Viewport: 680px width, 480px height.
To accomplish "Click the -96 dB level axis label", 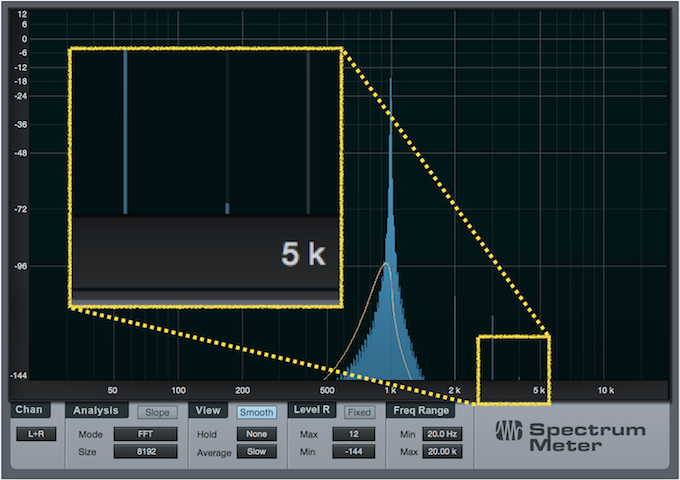I will click(20, 266).
